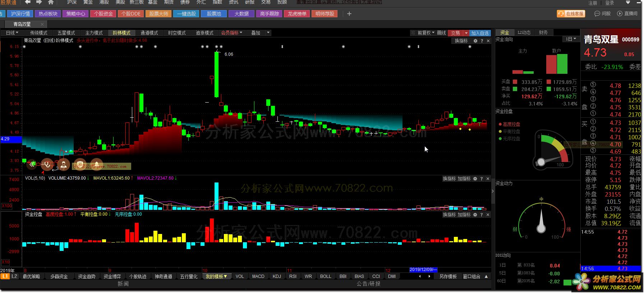Click the 登录 login link
This screenshot has height=293, width=644.
[609, 3]
